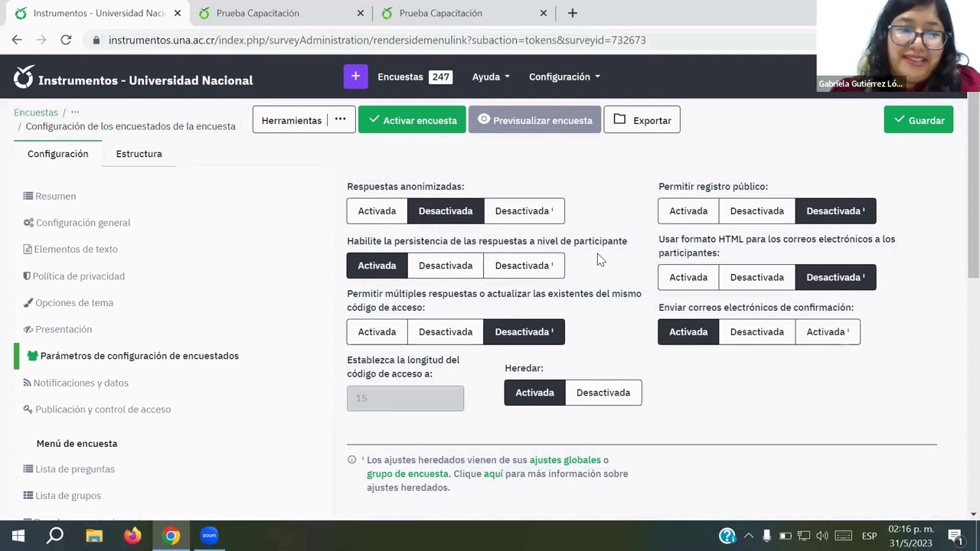Select Activada for múltiples respuestas option
Screen dimensions: 980x551
click(x=377, y=332)
